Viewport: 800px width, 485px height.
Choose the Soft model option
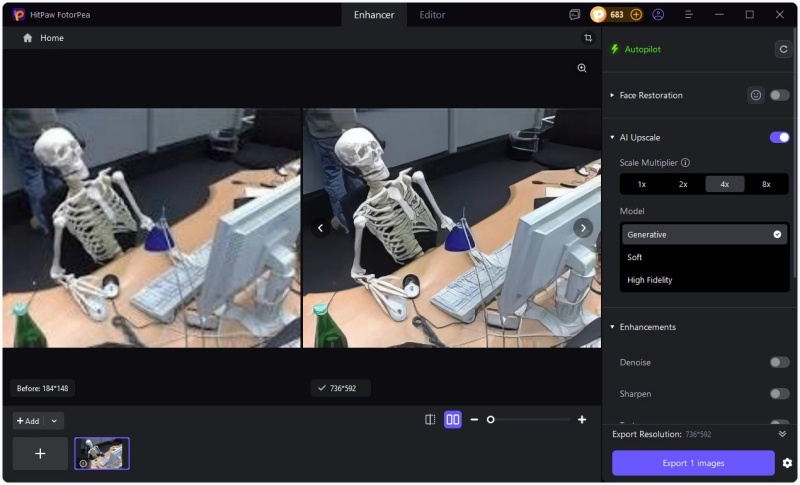705,257
